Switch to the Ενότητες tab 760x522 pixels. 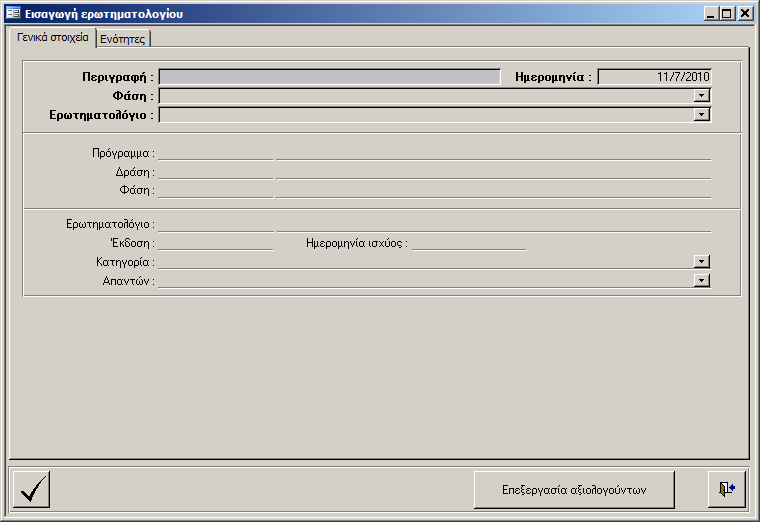pos(123,39)
